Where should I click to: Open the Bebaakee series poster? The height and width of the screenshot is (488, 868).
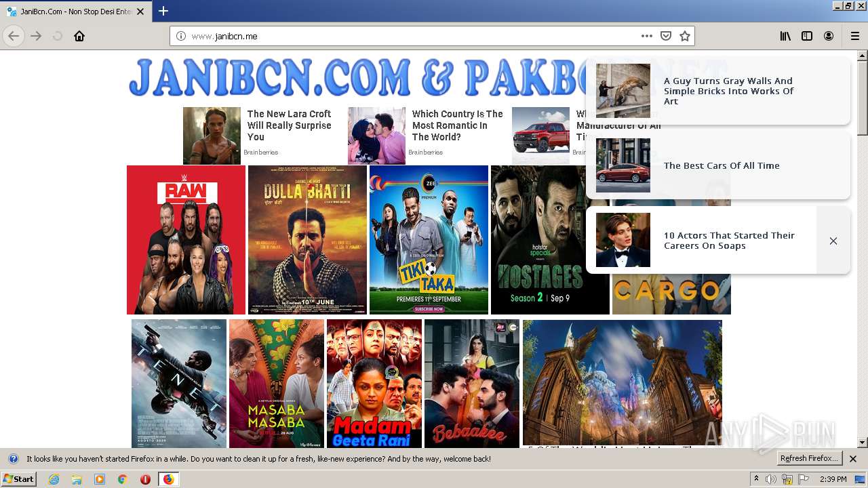(472, 384)
